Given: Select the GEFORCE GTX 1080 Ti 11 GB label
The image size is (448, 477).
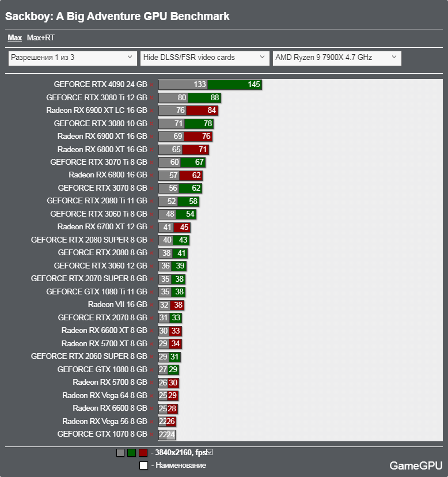Looking at the screenshot, I should (97, 291).
